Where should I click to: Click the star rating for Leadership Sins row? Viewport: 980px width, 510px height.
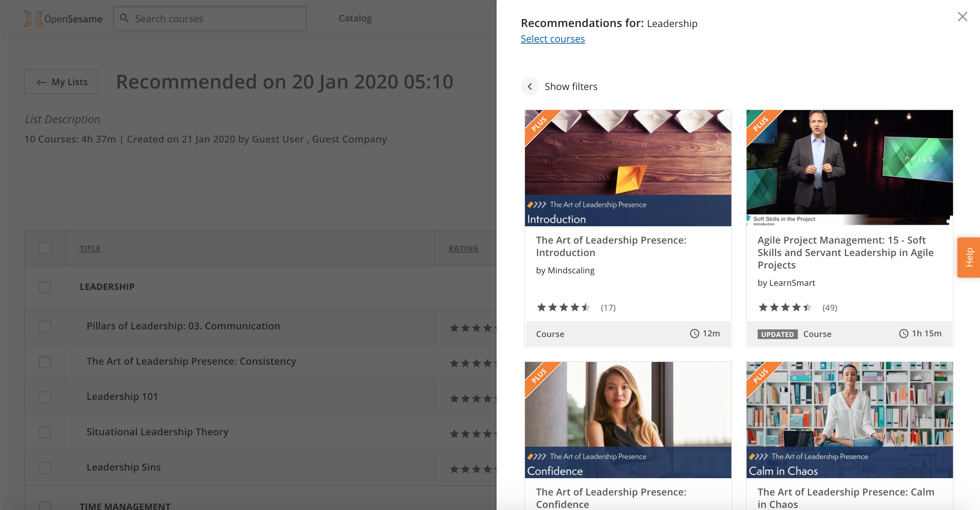473,469
